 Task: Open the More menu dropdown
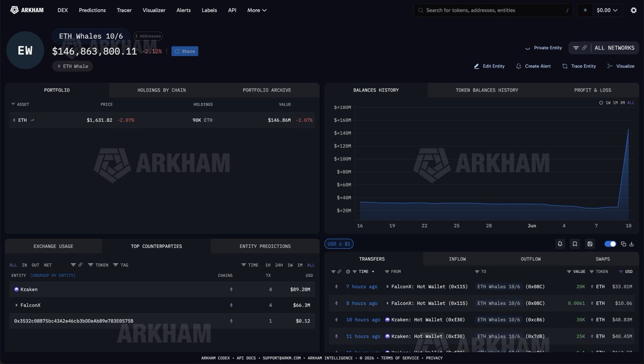pyautogui.click(x=257, y=10)
